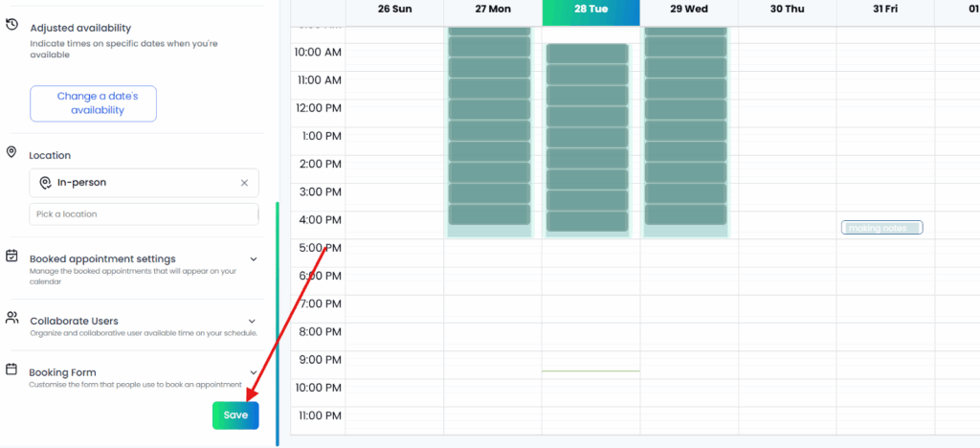Type in the Pick a location field

coord(144,213)
